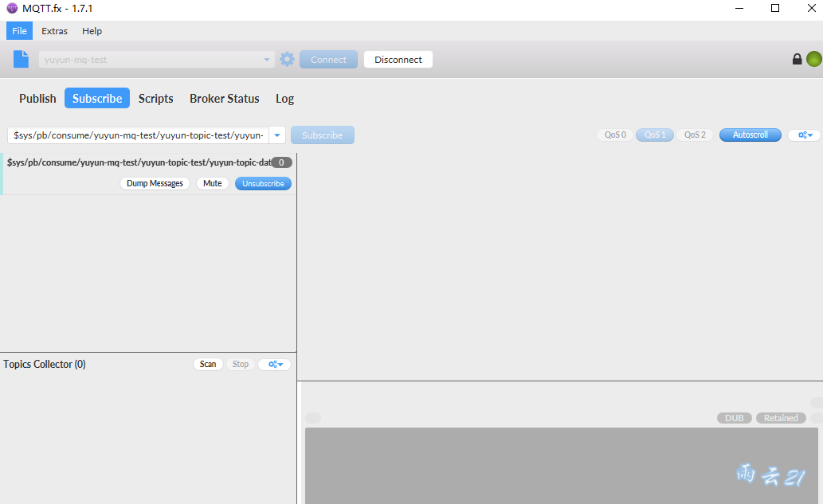Click the Subscribe button beside topic field
This screenshot has height=504, width=823.
323,135
